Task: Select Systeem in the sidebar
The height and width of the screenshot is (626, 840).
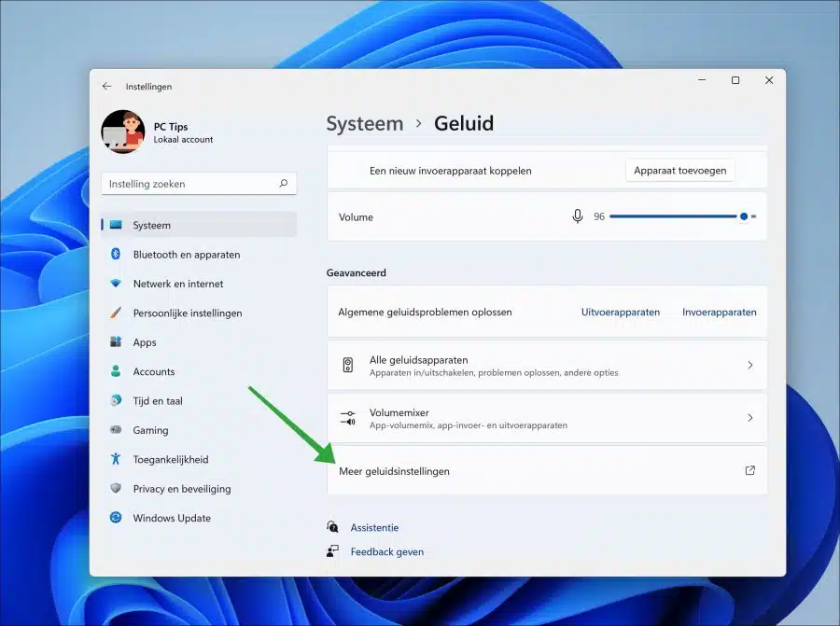Action: [199, 225]
